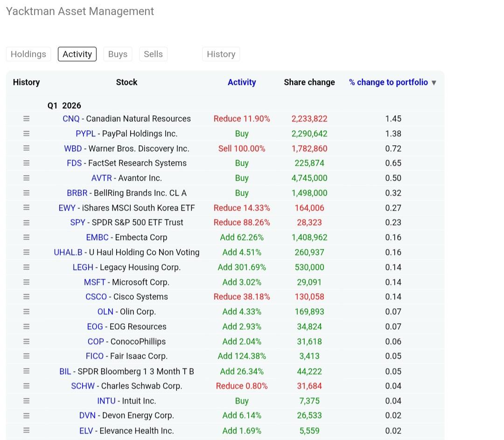Open history icon for UHAL.B row
The height and width of the screenshot is (440, 504).
26,252
